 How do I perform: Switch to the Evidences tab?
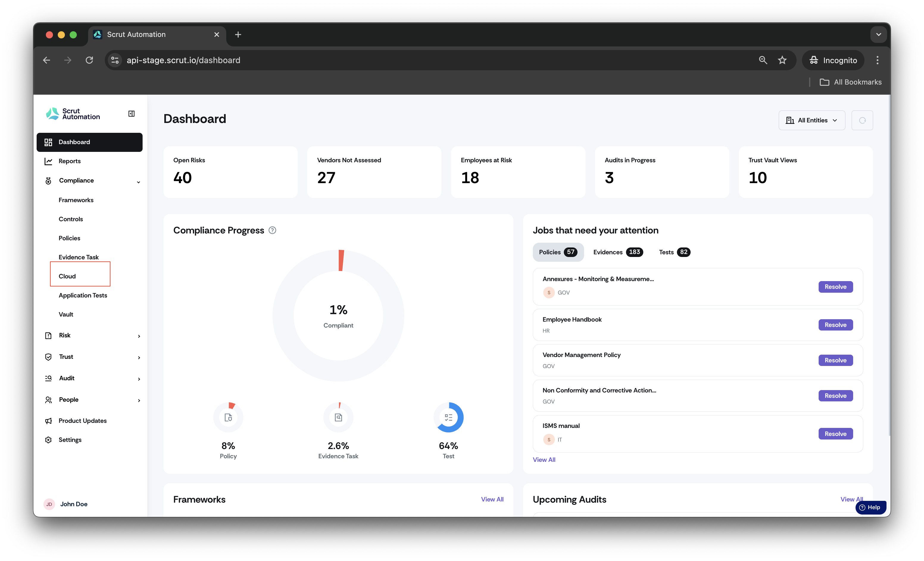(618, 252)
